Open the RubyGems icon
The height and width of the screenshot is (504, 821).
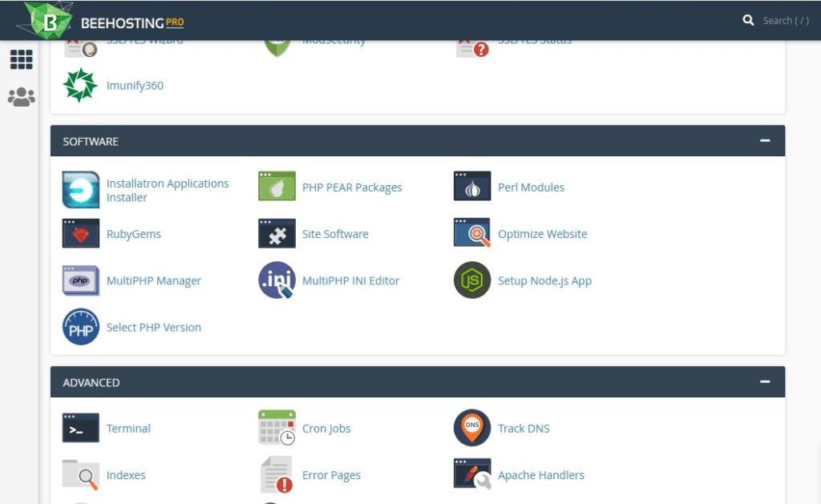[x=81, y=233]
